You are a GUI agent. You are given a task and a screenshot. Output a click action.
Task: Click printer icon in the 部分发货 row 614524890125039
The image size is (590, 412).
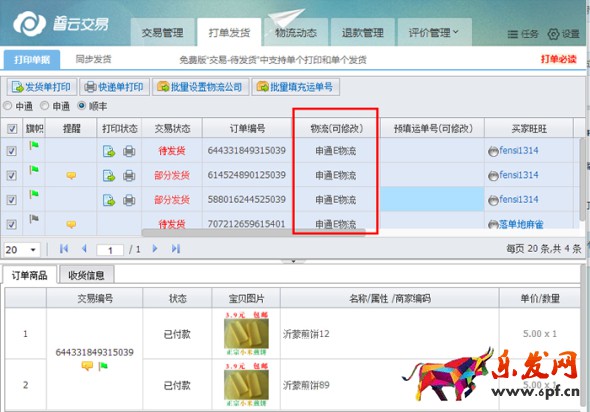tap(129, 176)
